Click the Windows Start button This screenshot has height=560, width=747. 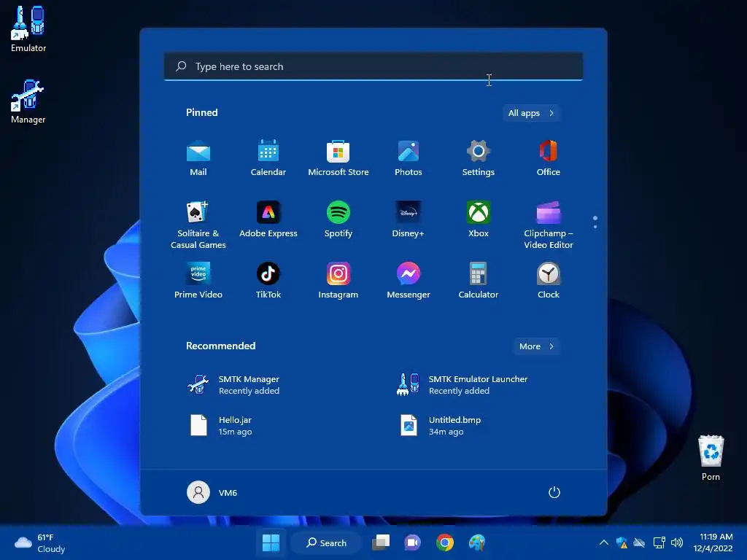click(271, 542)
